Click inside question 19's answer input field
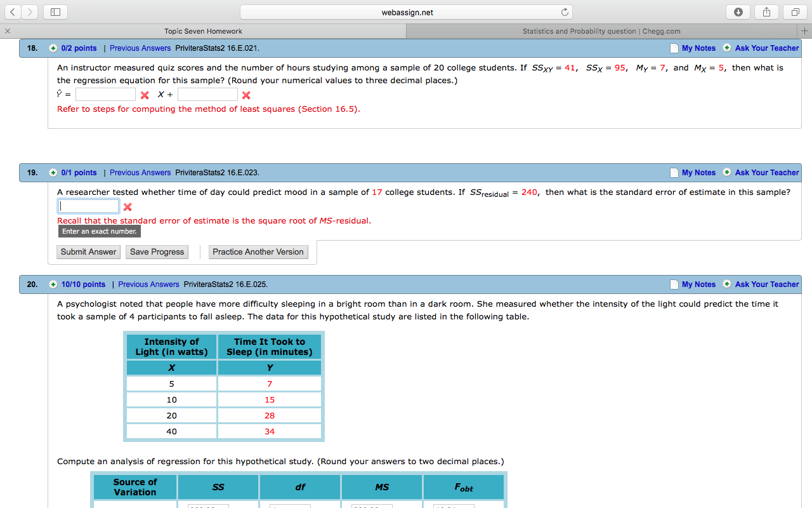 coord(88,206)
